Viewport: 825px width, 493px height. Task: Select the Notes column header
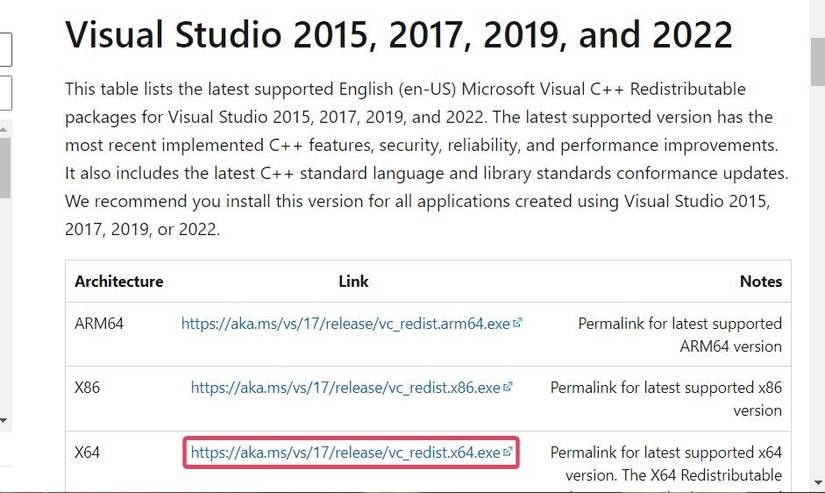coord(760,281)
